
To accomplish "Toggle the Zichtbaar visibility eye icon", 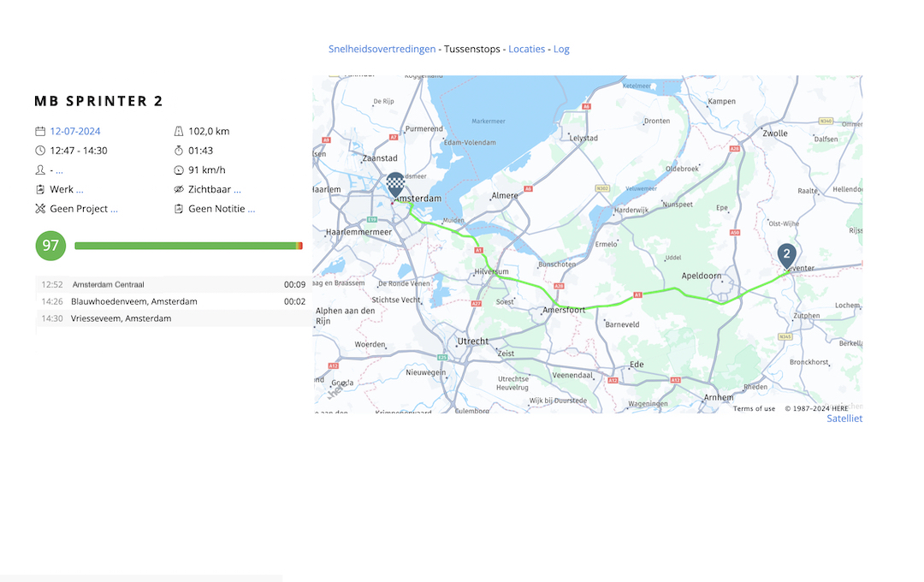I will tap(178, 189).
